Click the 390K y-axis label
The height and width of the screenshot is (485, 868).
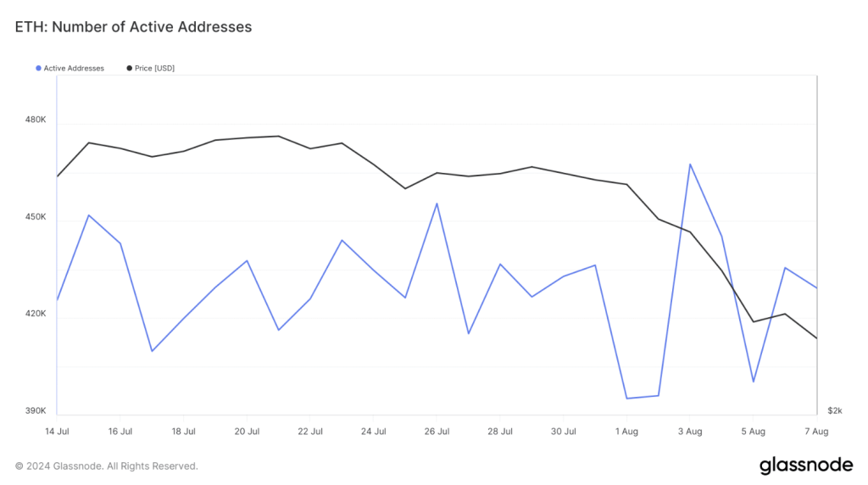tap(36, 411)
